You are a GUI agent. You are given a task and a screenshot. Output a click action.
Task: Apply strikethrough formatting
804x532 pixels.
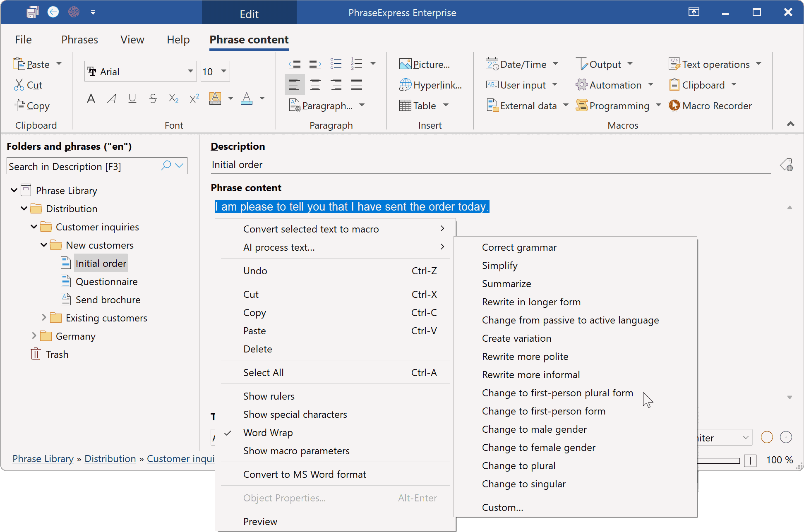click(x=153, y=98)
